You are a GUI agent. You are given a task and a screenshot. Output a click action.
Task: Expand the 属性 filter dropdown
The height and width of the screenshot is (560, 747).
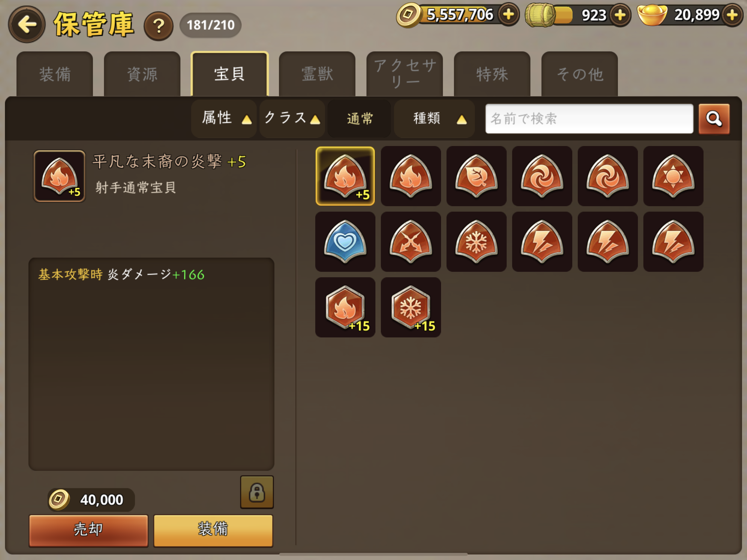(224, 119)
